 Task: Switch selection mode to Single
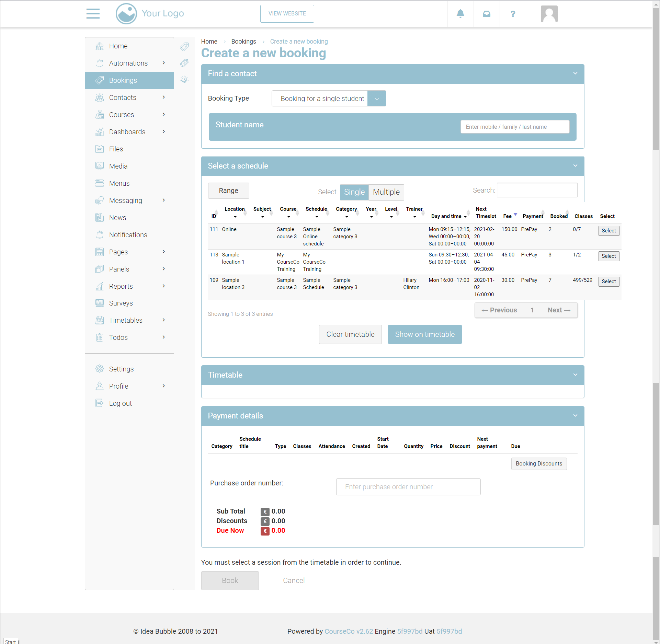click(354, 192)
